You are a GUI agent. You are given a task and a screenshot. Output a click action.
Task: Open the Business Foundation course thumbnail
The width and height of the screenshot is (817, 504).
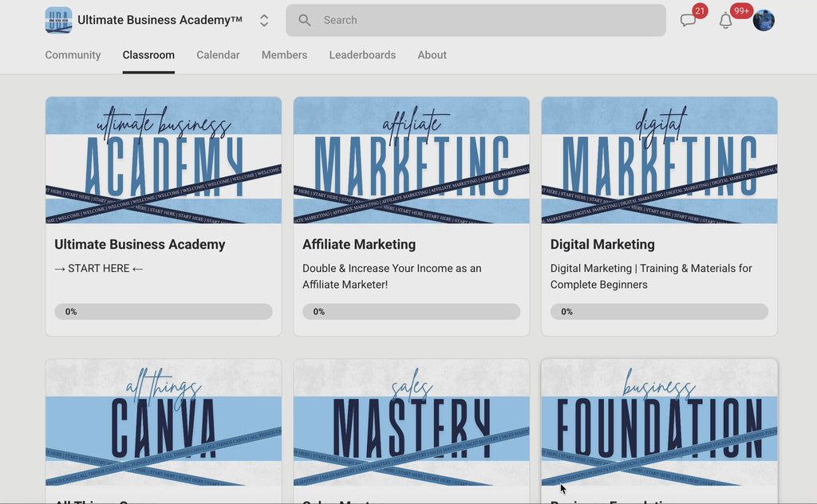pos(660,422)
